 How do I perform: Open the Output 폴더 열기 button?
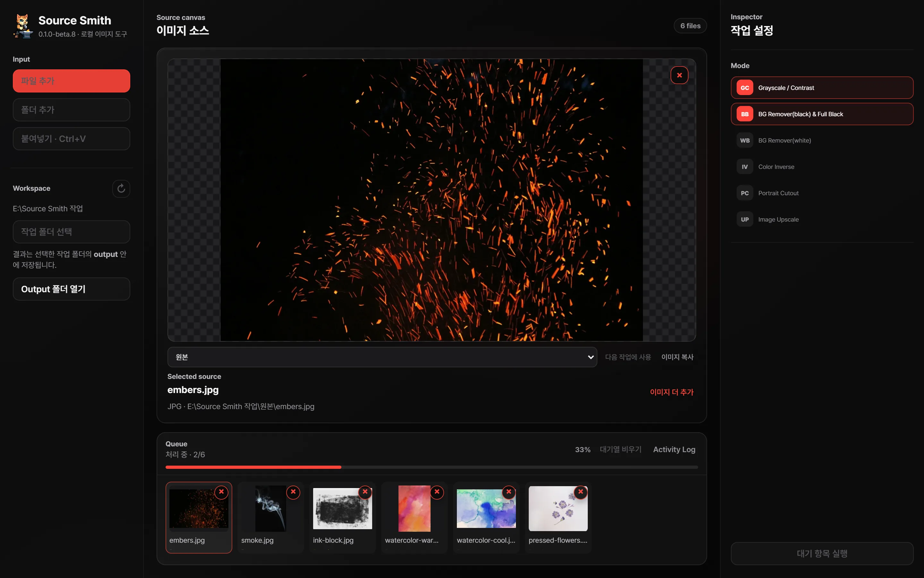click(x=72, y=289)
